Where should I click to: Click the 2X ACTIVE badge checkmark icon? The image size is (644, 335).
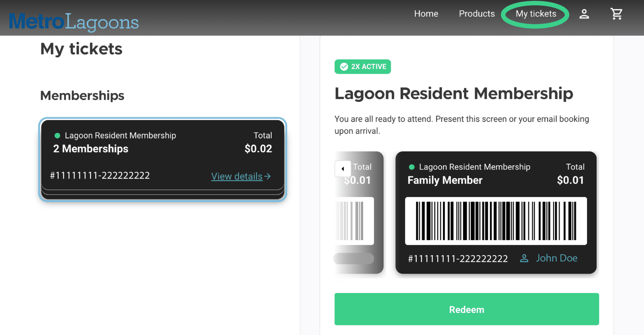[x=344, y=66]
